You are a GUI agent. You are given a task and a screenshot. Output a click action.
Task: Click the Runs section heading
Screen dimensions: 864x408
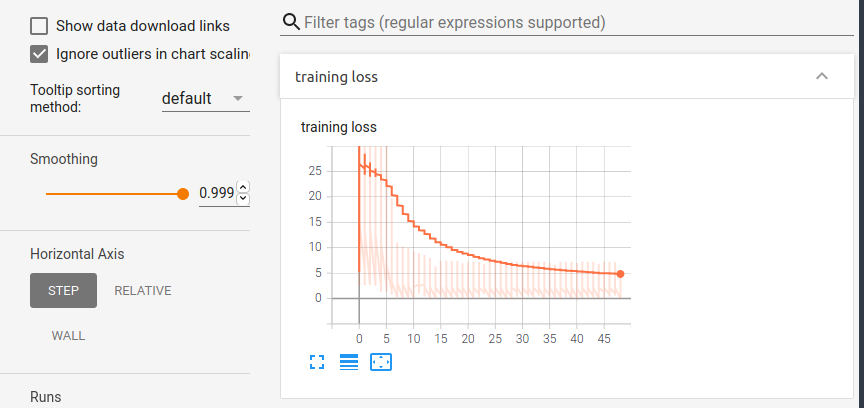click(45, 397)
